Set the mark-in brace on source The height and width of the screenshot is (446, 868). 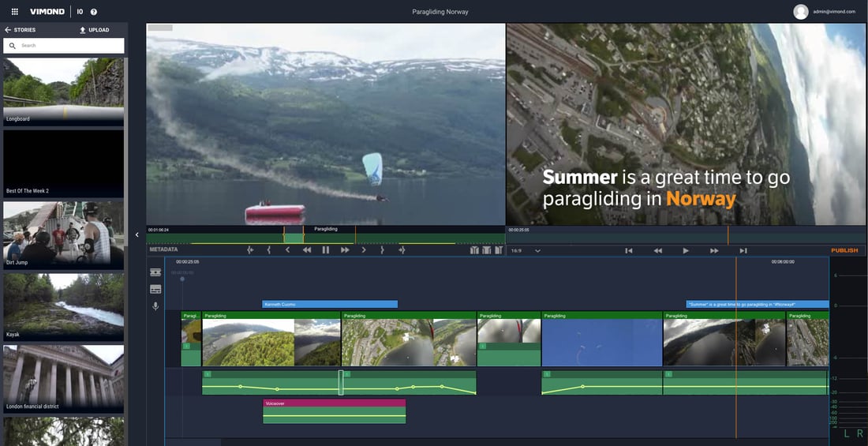point(269,250)
